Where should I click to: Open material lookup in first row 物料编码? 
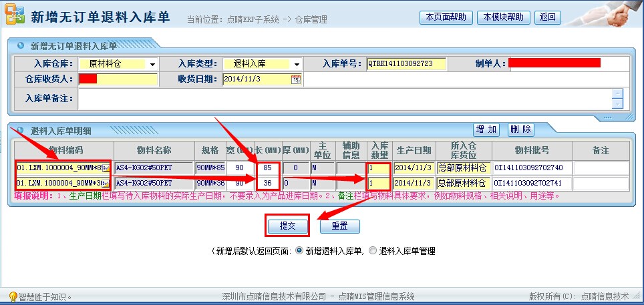coord(106,168)
